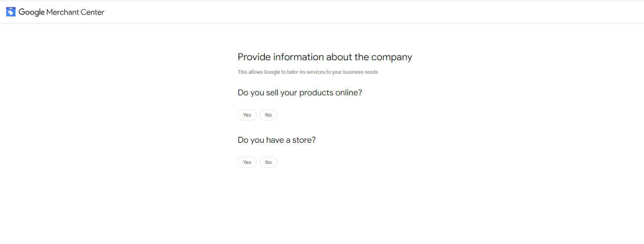Screen dimensions: 644x244
Task: Confirm you sell products online with Yes
Action: (x=247, y=115)
